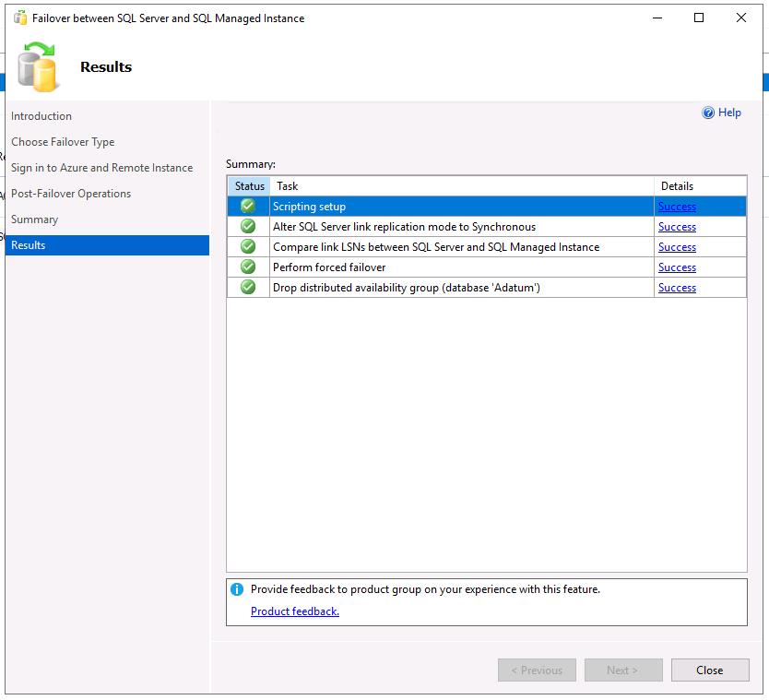Go to the Post-Failover Operations page
Image resolution: width=769 pixels, height=700 pixels.
[71, 194]
